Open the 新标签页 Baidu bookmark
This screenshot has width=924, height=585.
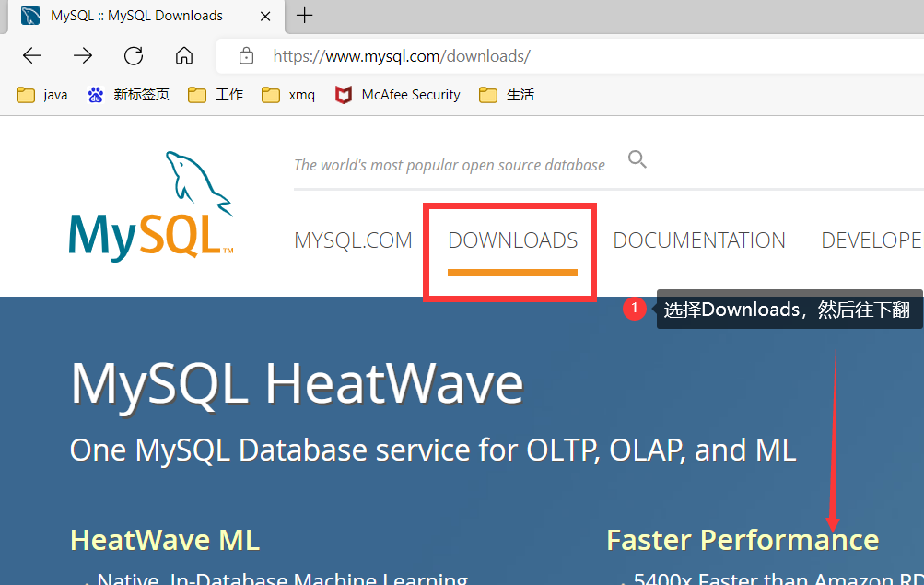[128, 95]
